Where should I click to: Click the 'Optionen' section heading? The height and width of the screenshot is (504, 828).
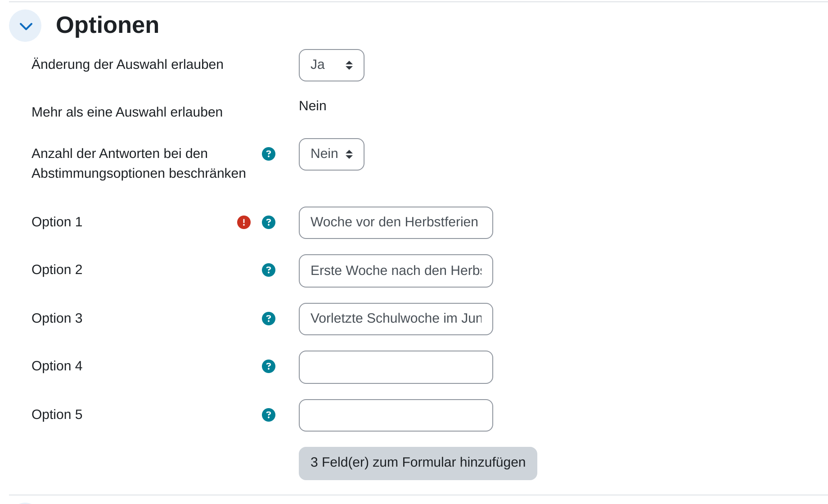[108, 25]
